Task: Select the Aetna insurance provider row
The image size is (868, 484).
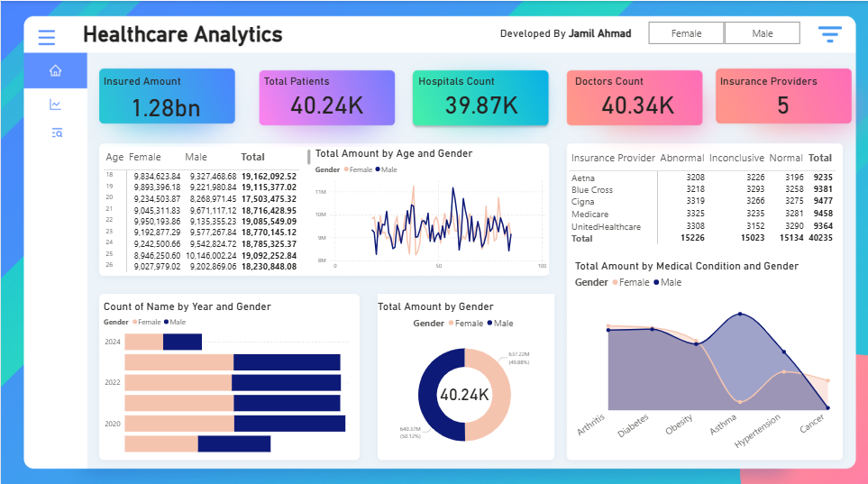Action: tap(583, 178)
